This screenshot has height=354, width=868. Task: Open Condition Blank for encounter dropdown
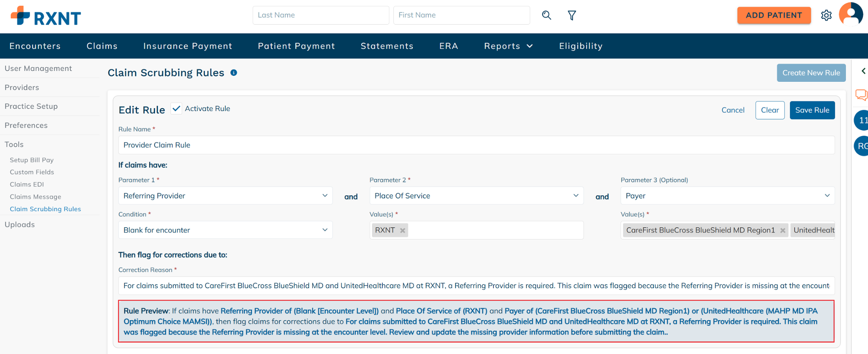tap(225, 230)
